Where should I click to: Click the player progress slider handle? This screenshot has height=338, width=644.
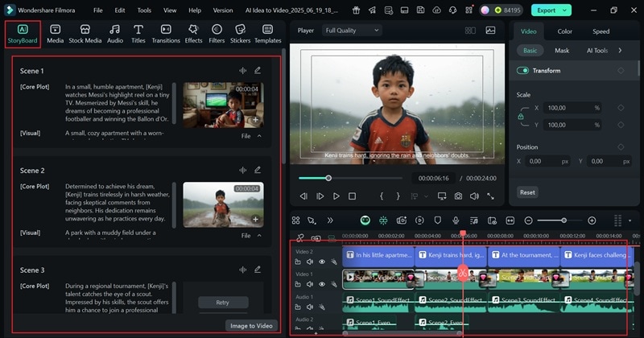pyautogui.click(x=328, y=178)
